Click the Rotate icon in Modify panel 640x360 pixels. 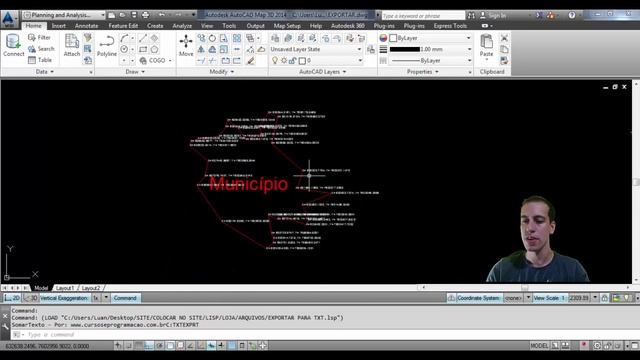[213, 38]
